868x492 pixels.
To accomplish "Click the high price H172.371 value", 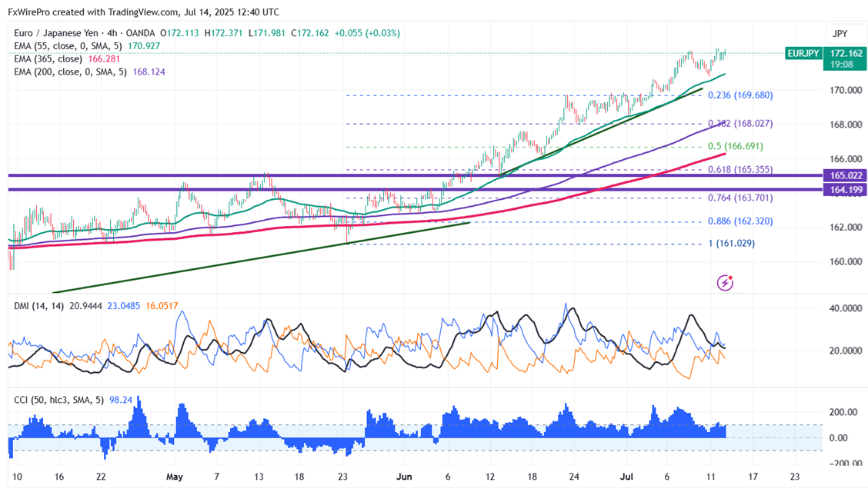I will pos(224,33).
